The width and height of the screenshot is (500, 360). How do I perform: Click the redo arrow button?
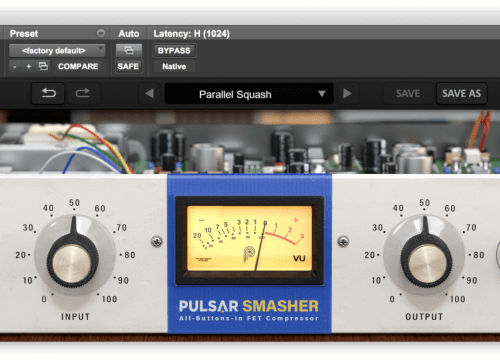[x=83, y=94]
